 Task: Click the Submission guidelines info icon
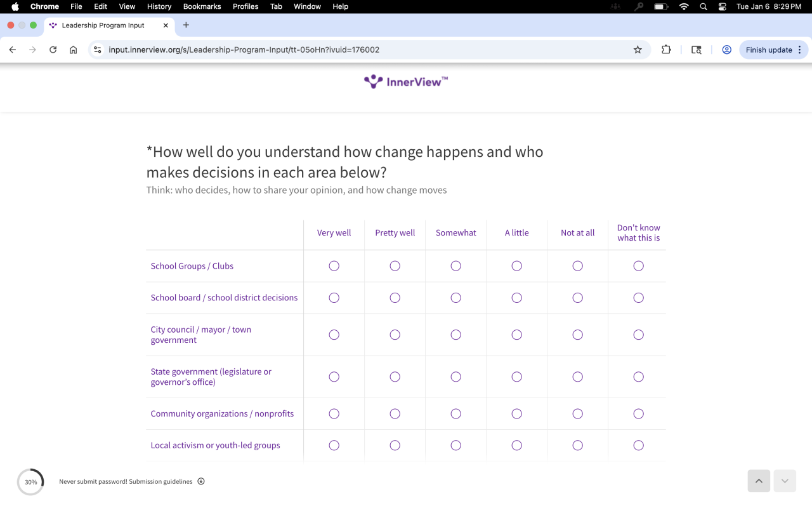tap(201, 481)
